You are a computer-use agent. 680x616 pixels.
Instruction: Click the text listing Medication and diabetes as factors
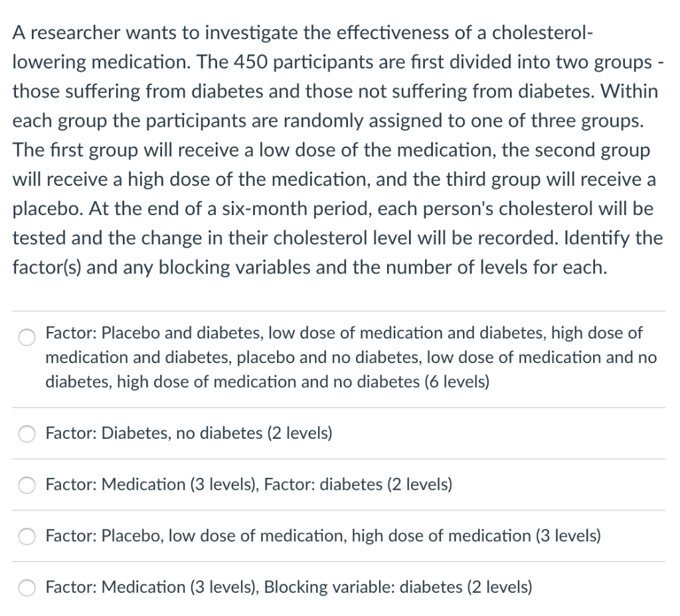pos(248,485)
